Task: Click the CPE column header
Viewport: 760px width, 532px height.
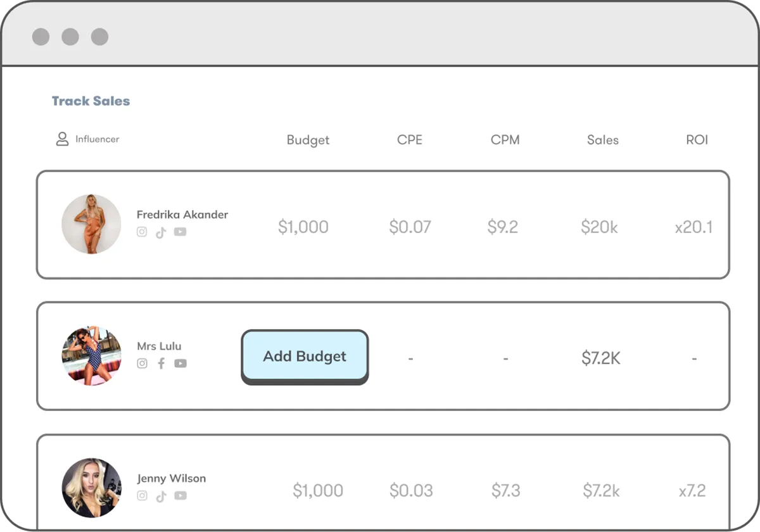Action: 410,140
